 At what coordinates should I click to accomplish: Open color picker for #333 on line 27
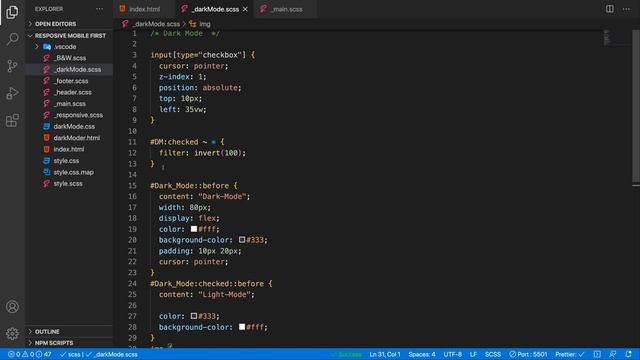[x=194, y=316]
